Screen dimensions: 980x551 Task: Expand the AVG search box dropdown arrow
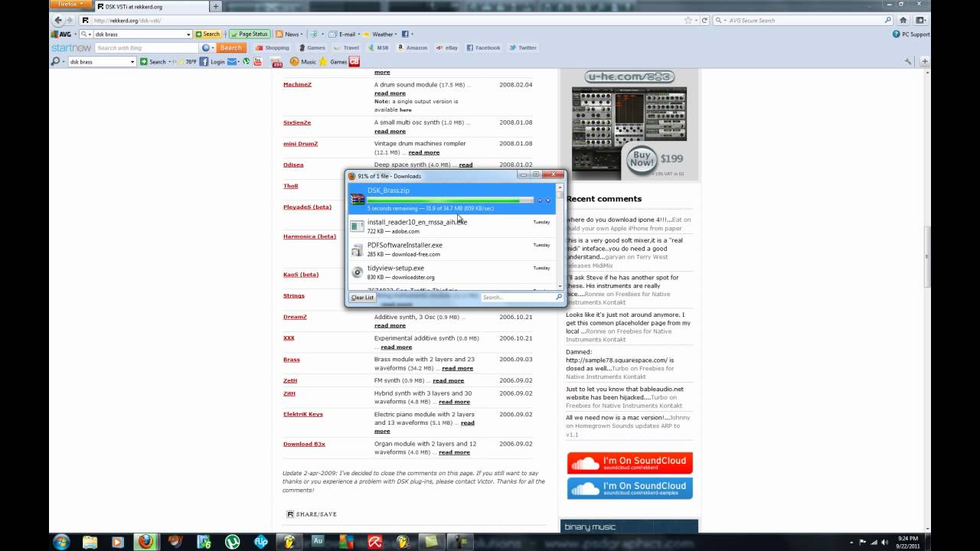click(x=188, y=34)
